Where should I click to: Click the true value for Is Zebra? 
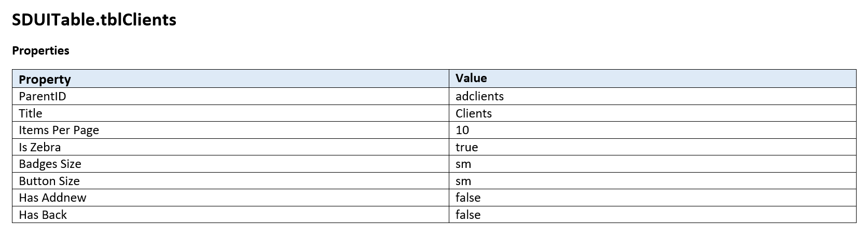[466, 147]
